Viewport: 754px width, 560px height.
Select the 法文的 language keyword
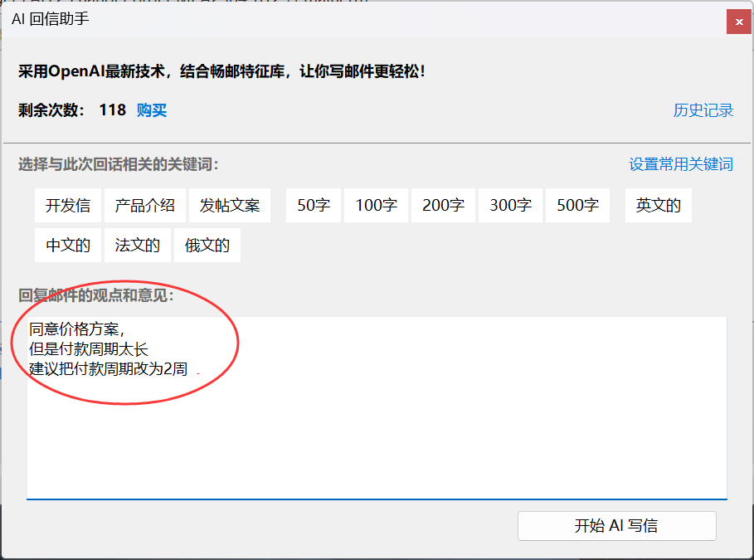138,246
